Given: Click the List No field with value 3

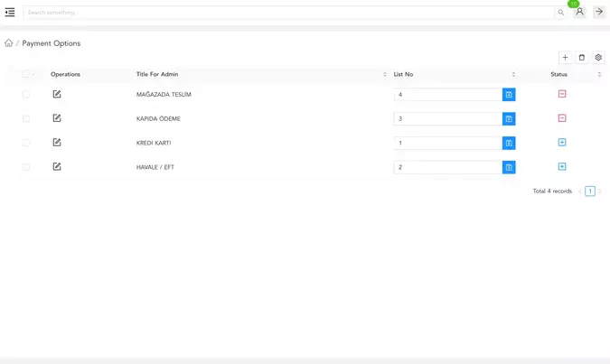Looking at the screenshot, I should 447,118.
